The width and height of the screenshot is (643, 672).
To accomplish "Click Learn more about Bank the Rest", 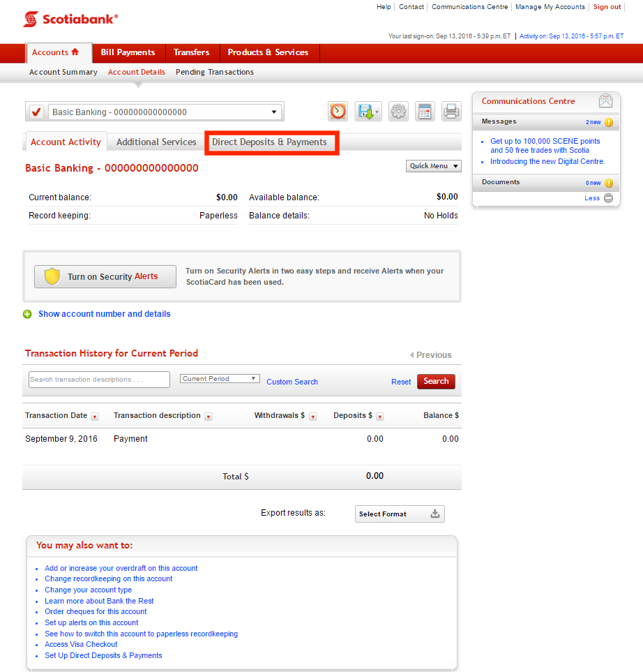I will (x=99, y=602).
